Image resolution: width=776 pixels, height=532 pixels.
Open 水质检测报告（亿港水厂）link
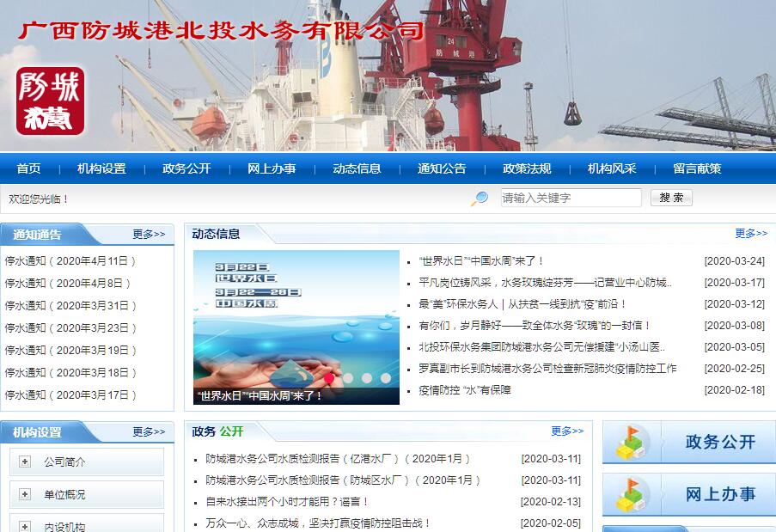coord(338,459)
